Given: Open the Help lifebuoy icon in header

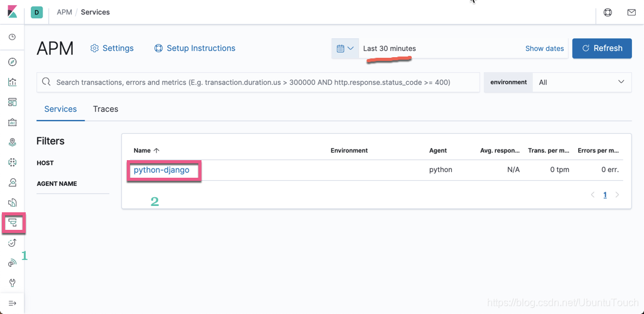Looking at the screenshot, I should point(608,13).
